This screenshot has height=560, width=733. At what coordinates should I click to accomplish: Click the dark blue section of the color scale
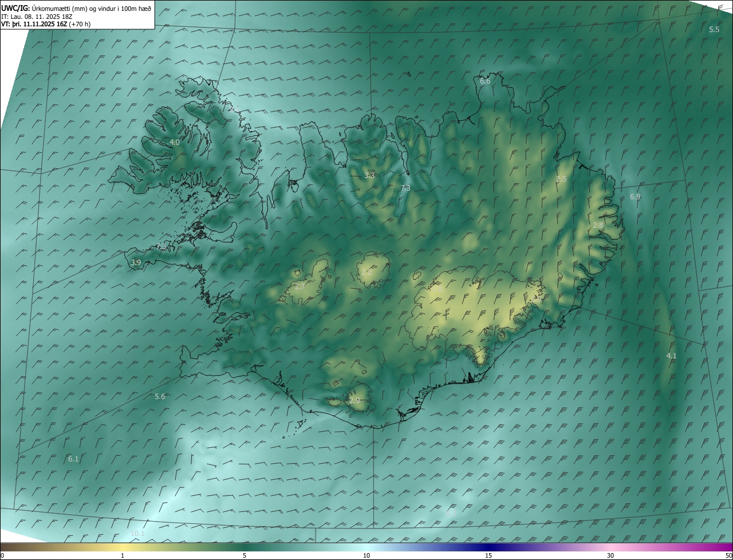coord(488,547)
